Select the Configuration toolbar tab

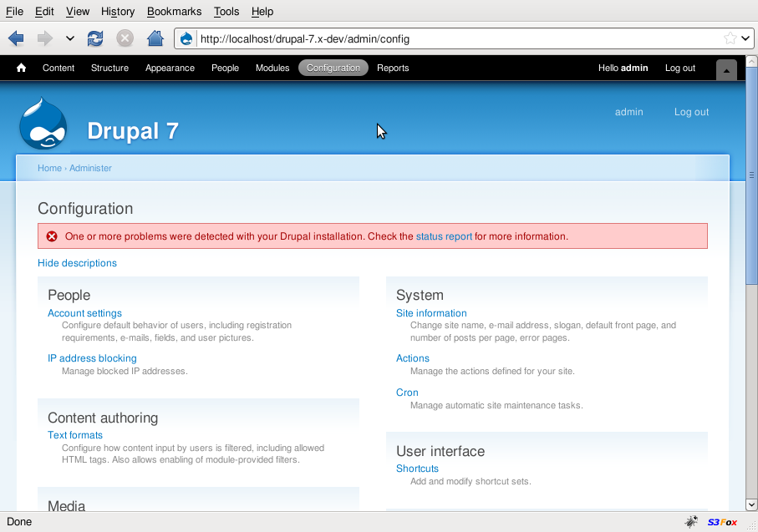333,68
